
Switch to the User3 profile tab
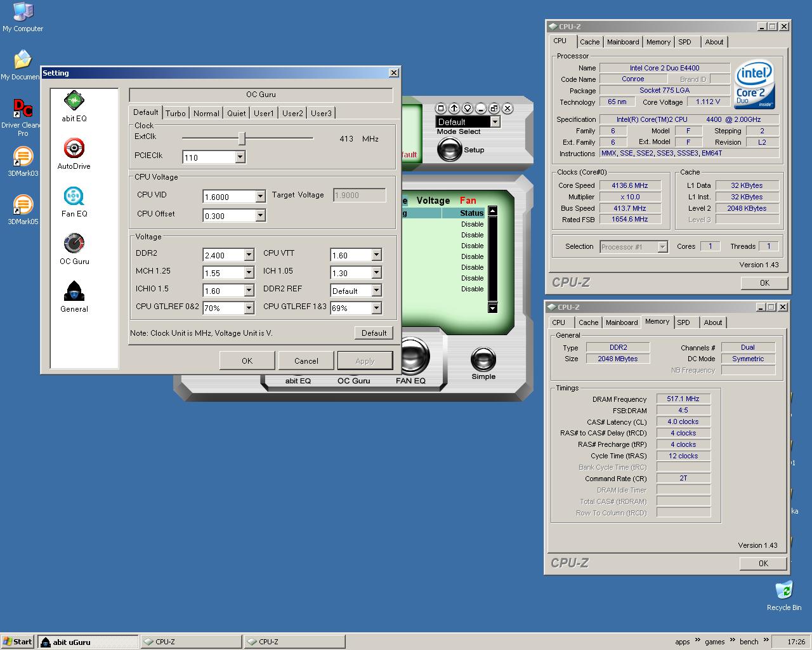321,114
